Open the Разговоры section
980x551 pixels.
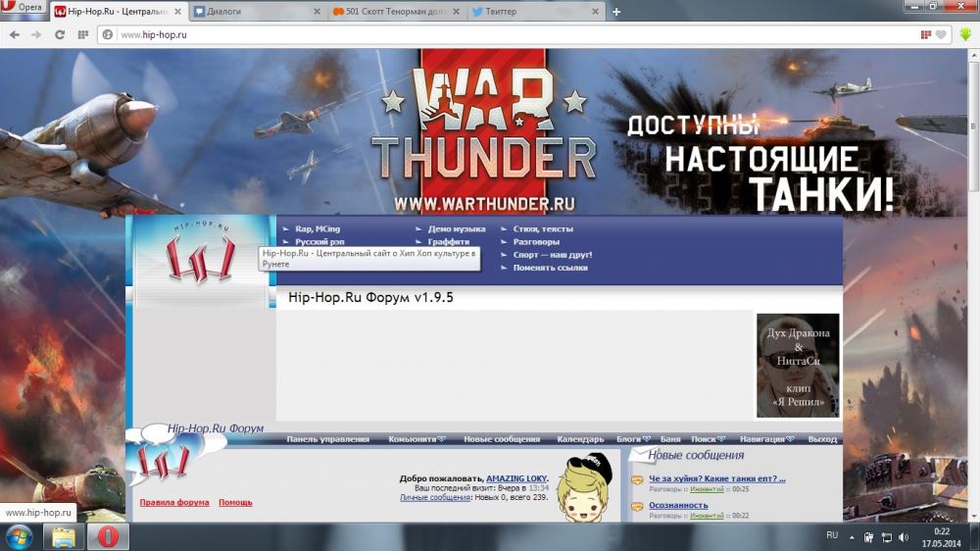pos(536,241)
